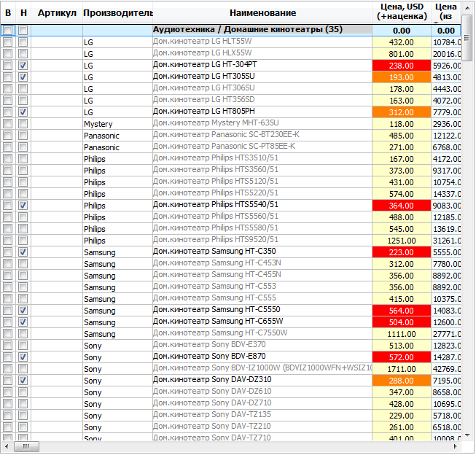
Task: Uncheck the H box for LG HT305SU
Action: coord(23,77)
